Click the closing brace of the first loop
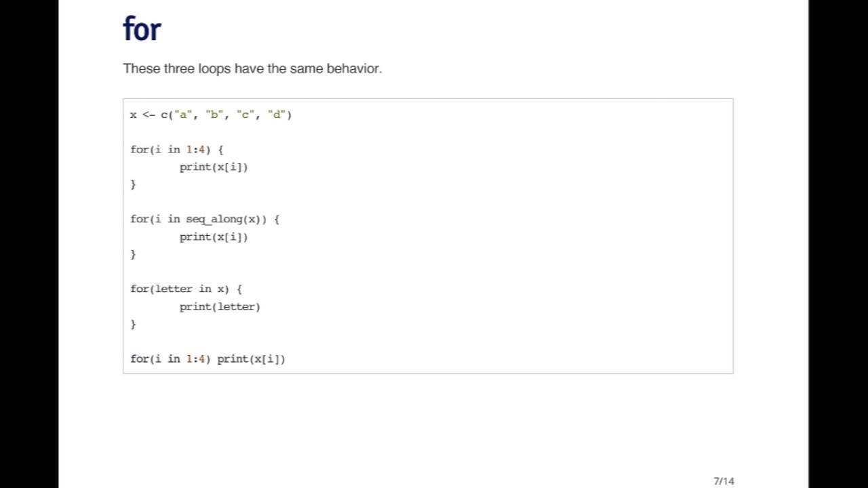Screen dimensions: 868x488 pyautogui.click(x=133, y=184)
